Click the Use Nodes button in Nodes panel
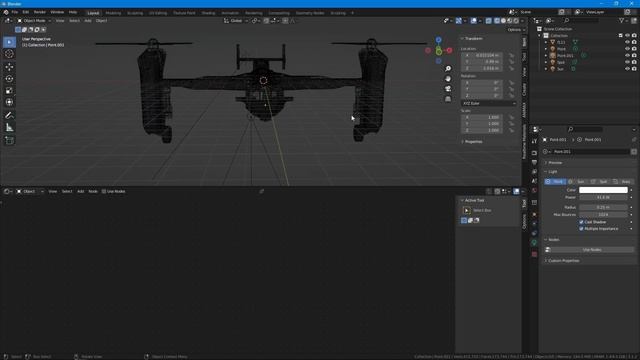This screenshot has width=640, height=360. click(x=591, y=250)
